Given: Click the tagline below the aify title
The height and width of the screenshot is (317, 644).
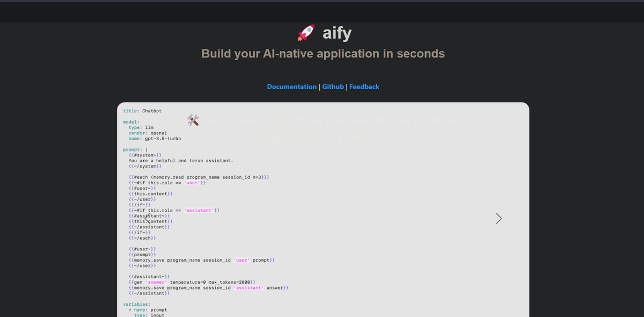Looking at the screenshot, I should pyautogui.click(x=323, y=54).
